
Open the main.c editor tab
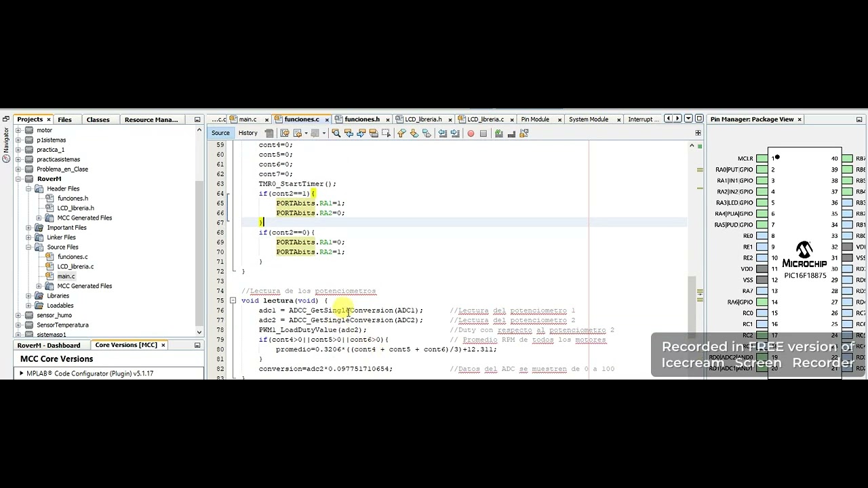click(248, 119)
